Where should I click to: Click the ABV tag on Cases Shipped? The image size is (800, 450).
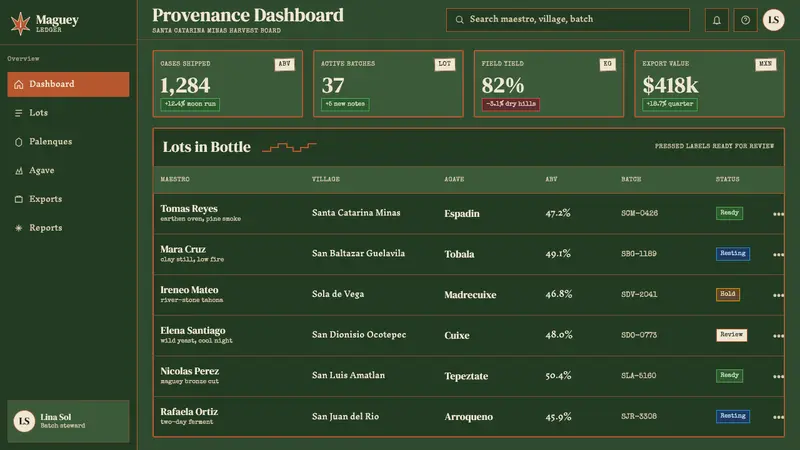click(x=284, y=64)
